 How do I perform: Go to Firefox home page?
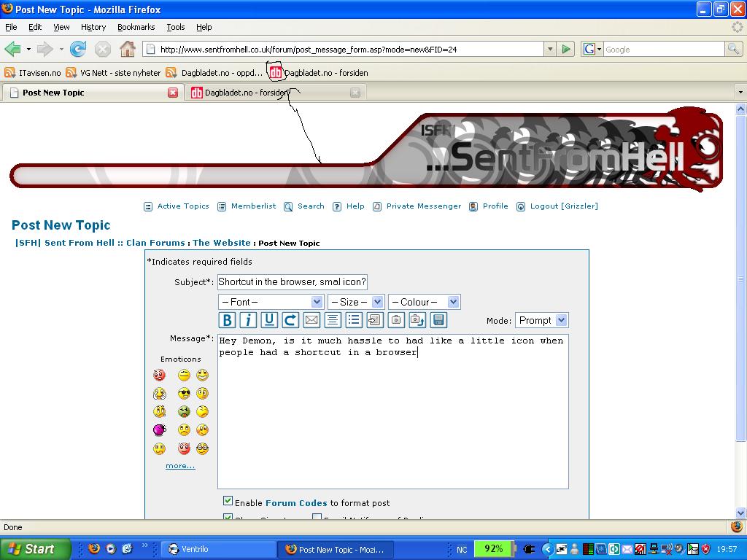tap(127, 50)
